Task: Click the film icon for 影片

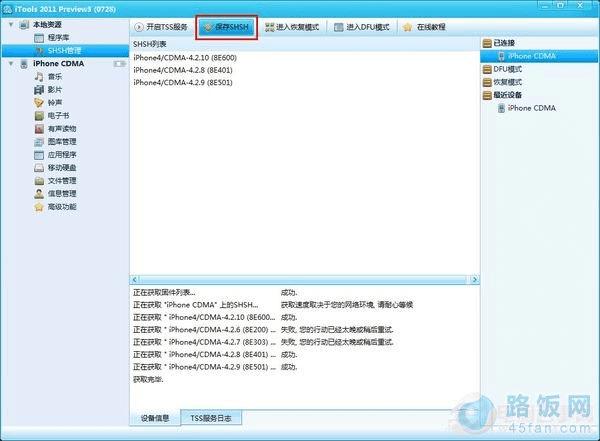Action: 39,90
